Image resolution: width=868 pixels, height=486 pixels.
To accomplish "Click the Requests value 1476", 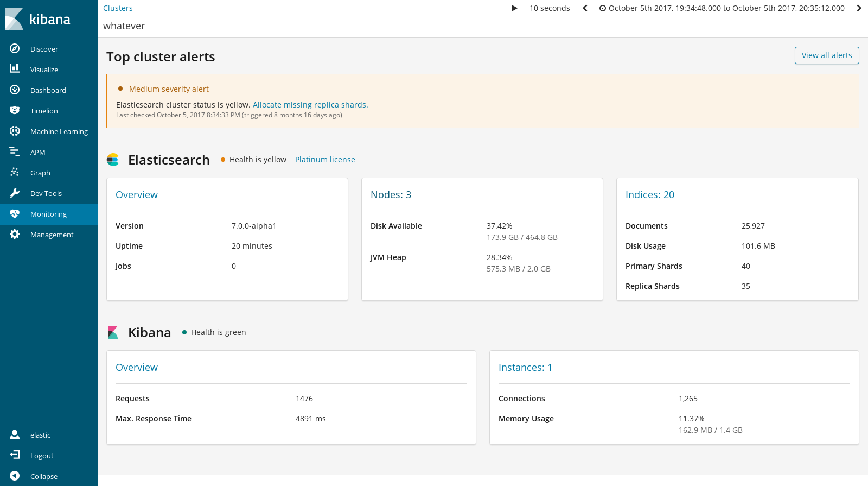I will [x=304, y=399].
